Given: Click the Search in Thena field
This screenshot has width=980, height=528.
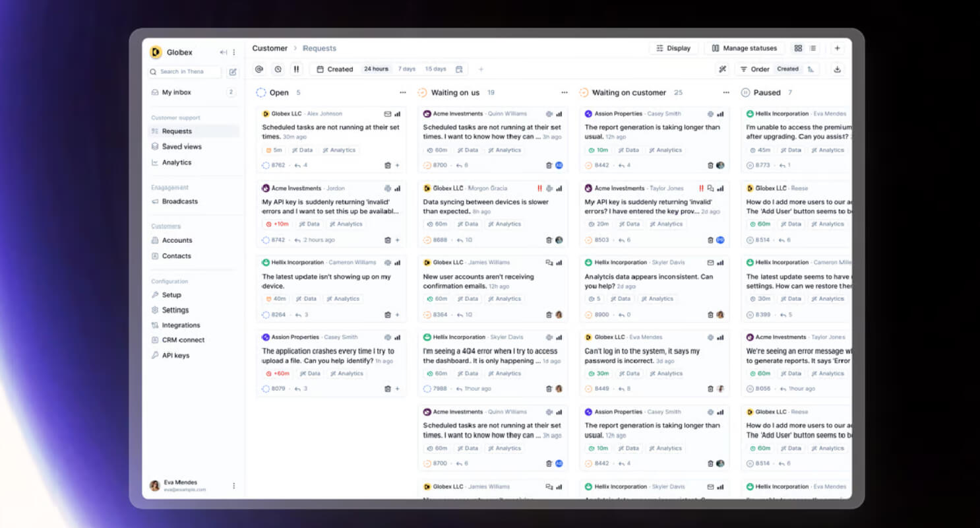Looking at the screenshot, I should pyautogui.click(x=185, y=72).
